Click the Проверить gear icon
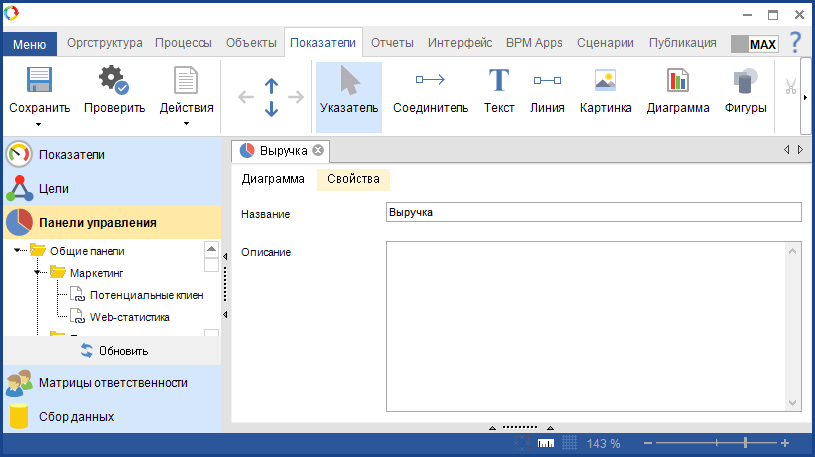 (x=114, y=82)
